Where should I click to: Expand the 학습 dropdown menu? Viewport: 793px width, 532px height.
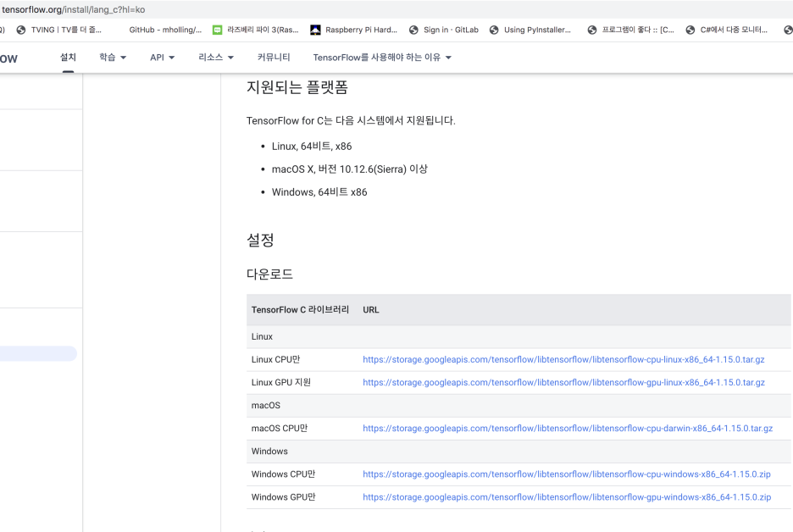click(x=113, y=57)
